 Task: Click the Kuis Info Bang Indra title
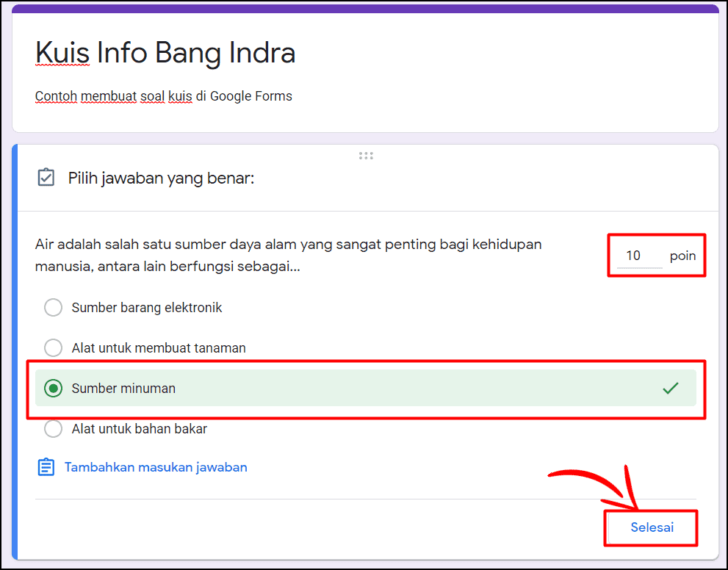click(165, 52)
